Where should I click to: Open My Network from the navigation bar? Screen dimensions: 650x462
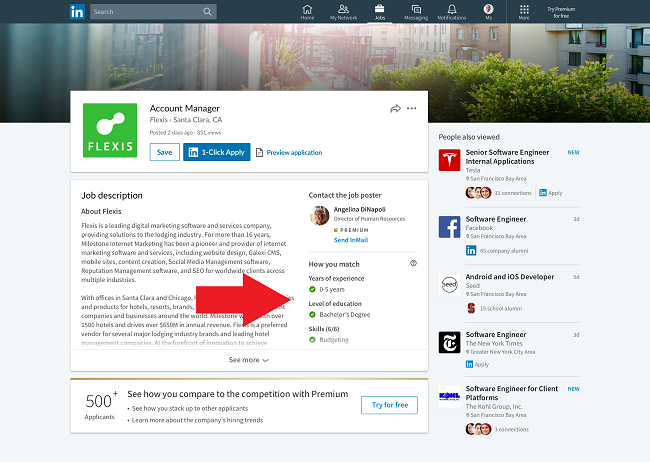click(x=343, y=12)
